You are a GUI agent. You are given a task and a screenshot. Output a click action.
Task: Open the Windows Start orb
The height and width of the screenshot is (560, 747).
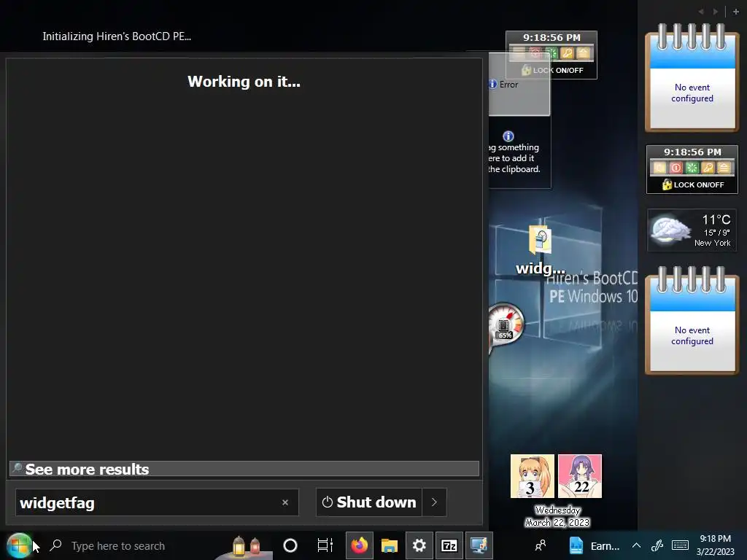point(19,545)
